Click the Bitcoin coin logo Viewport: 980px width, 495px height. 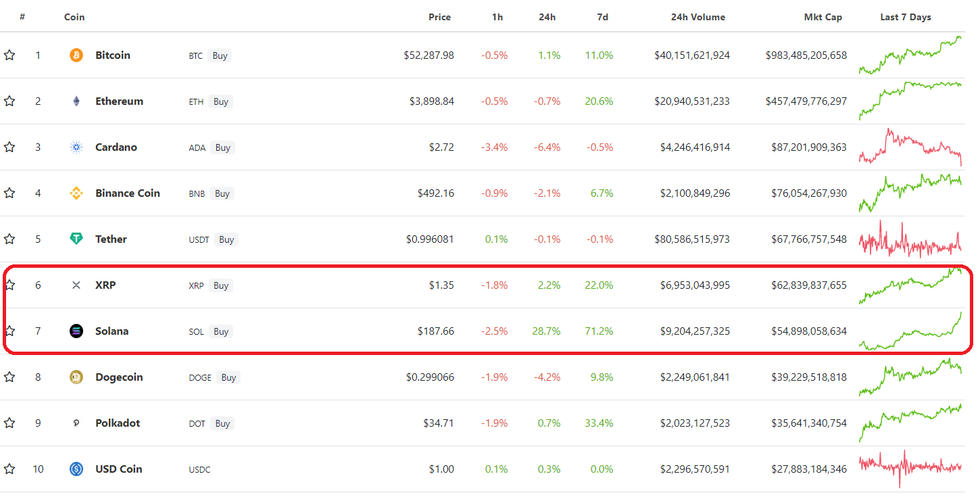click(76, 55)
